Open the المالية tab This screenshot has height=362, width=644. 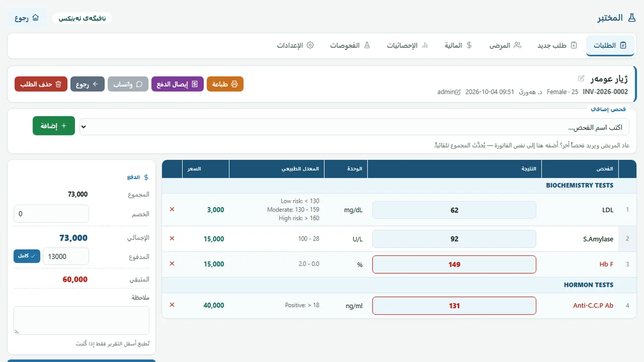click(x=459, y=45)
